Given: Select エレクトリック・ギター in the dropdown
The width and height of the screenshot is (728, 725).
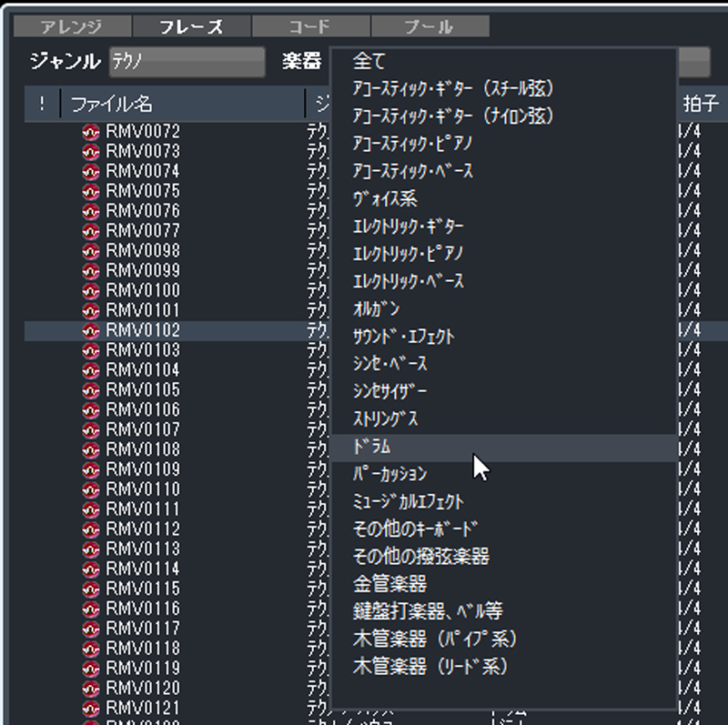Looking at the screenshot, I should (504, 227).
